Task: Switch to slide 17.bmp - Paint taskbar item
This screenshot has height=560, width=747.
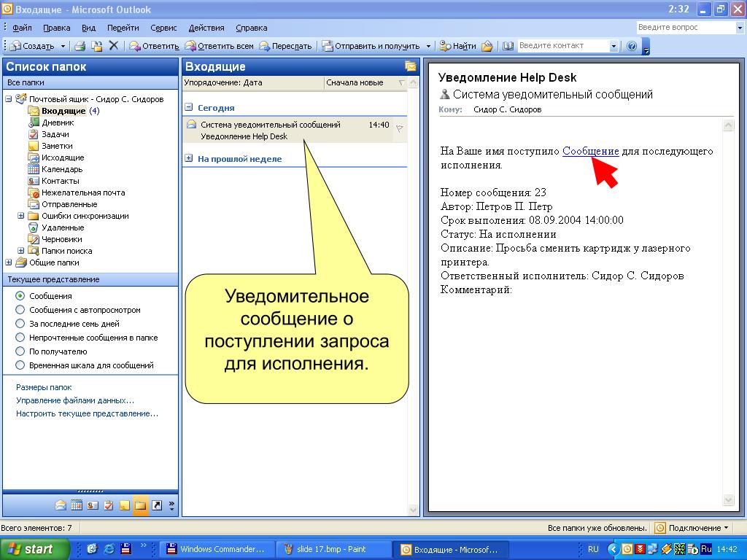Action: coord(334,549)
